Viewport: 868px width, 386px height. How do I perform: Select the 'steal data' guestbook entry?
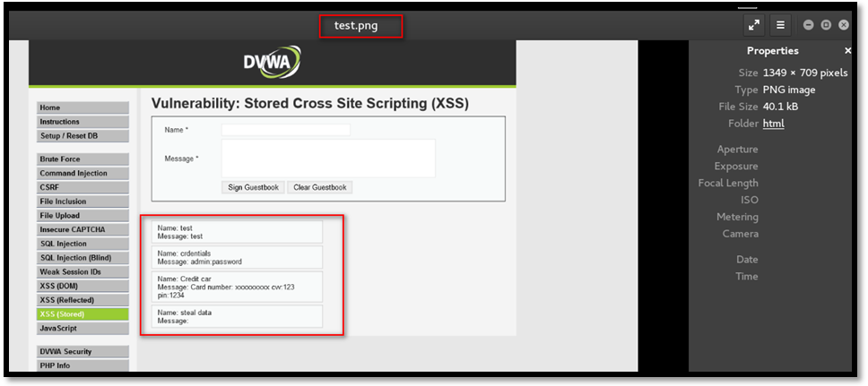[237, 316]
